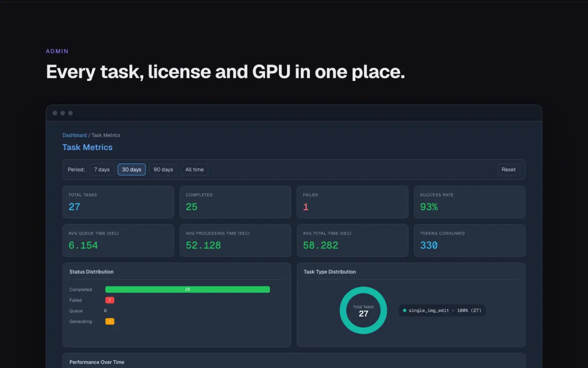
Task: Open the Dashboard breadcrumb link
Action: (74, 135)
